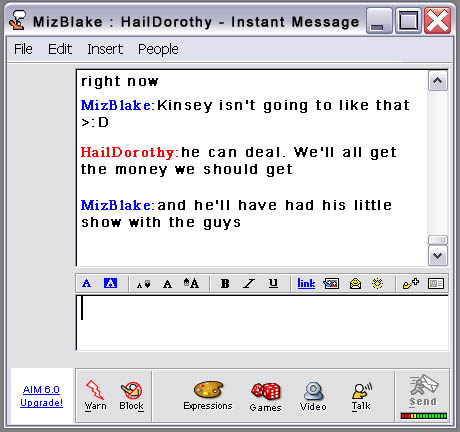460x432 pixels.
Task: Block this buddy with the Block icon
Action: point(132,390)
